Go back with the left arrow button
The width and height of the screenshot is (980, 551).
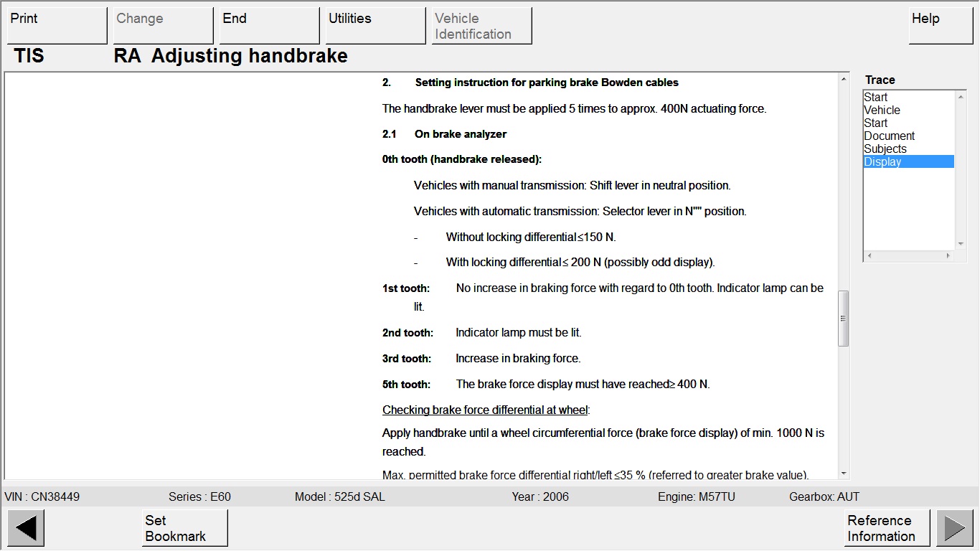(x=26, y=528)
